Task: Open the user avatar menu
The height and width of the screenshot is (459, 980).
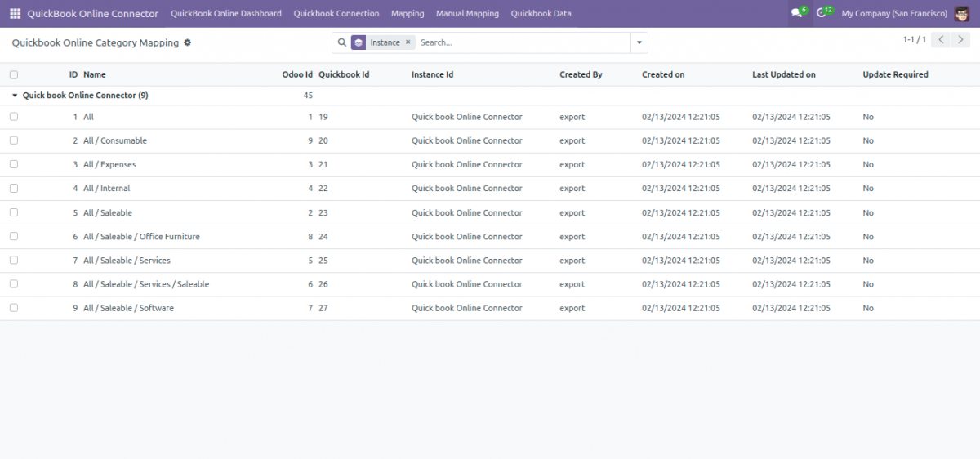Action: point(962,14)
